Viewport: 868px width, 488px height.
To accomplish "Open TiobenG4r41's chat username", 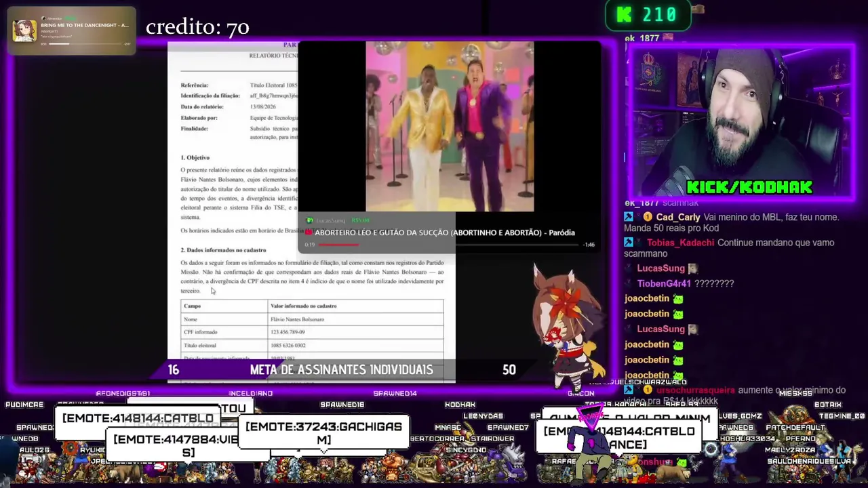I will click(x=664, y=283).
